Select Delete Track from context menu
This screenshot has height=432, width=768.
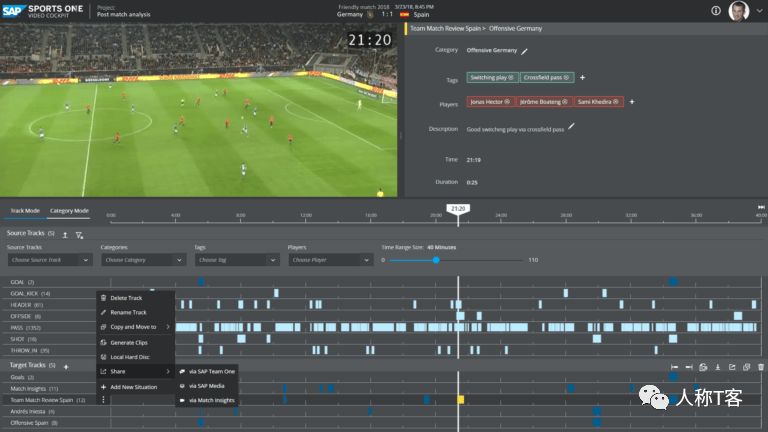[127, 298]
